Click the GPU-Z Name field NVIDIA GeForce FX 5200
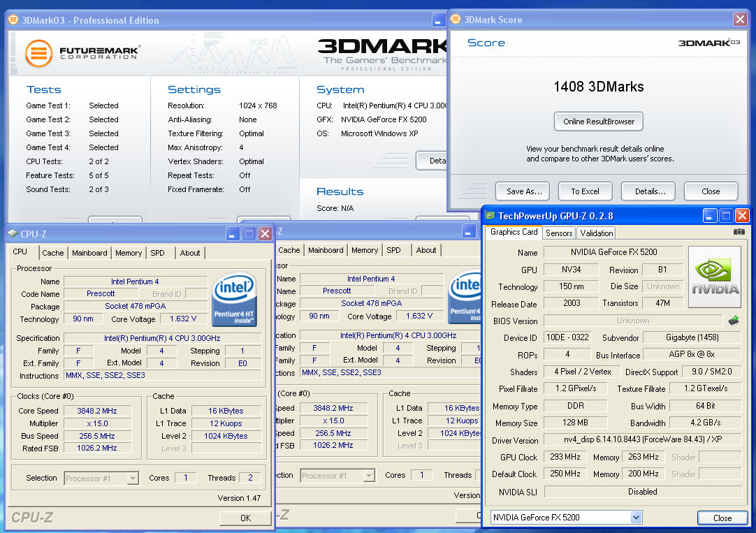Viewport: 756px width, 533px height. tap(613, 252)
